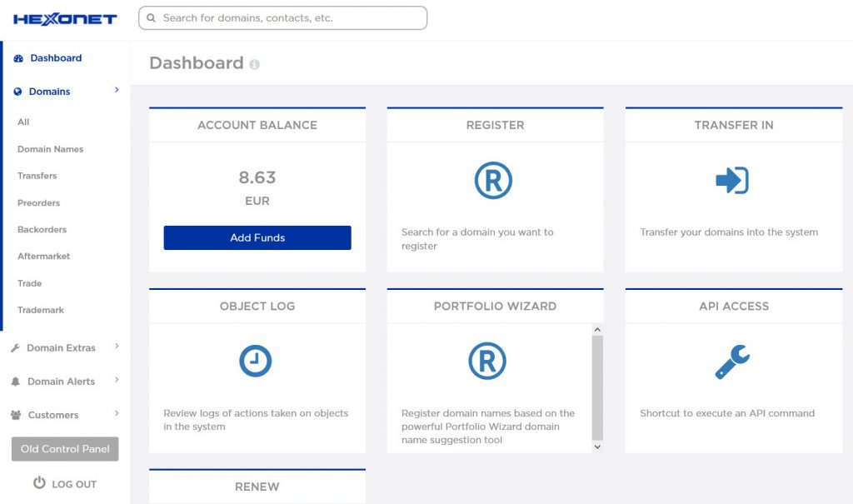Click the Portfolio Wizard registered-mark icon
Screen dimensions: 853x504
[x=486, y=361]
